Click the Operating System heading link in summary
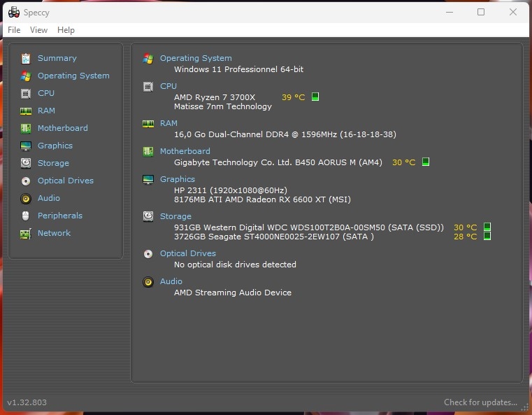Screen dimensions: 532x415 196,58
